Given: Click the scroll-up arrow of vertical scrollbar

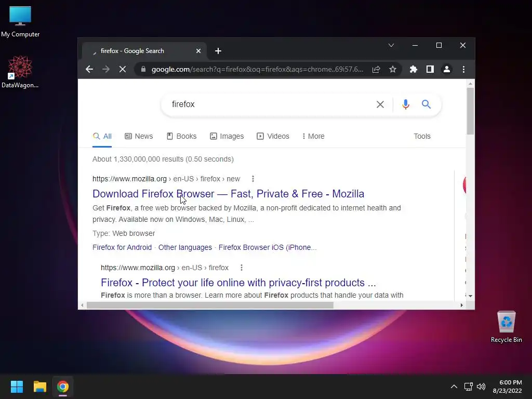Looking at the screenshot, I should 470,84.
